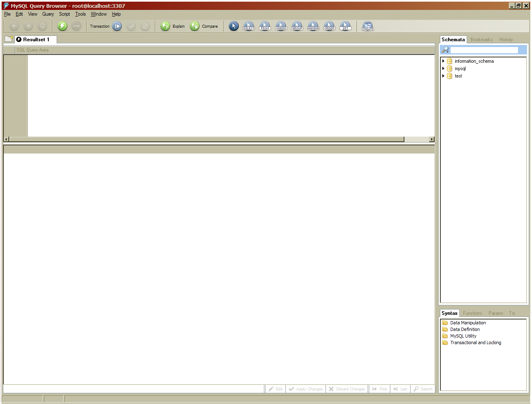The image size is (532, 404).
Task: Jump to the Last row
Action: click(400, 389)
